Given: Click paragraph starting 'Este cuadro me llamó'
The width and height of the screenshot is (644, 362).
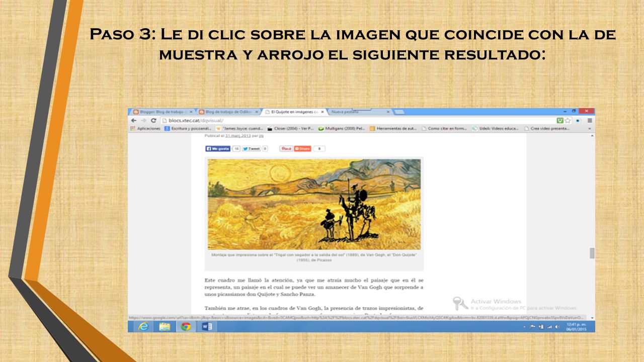Looking at the screenshot, I should 314,287.
